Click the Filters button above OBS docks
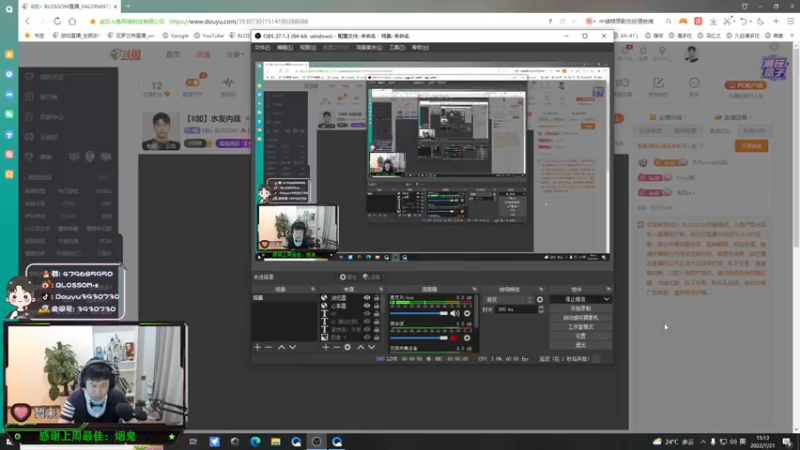This screenshot has width=800, height=450. pyautogui.click(x=372, y=277)
